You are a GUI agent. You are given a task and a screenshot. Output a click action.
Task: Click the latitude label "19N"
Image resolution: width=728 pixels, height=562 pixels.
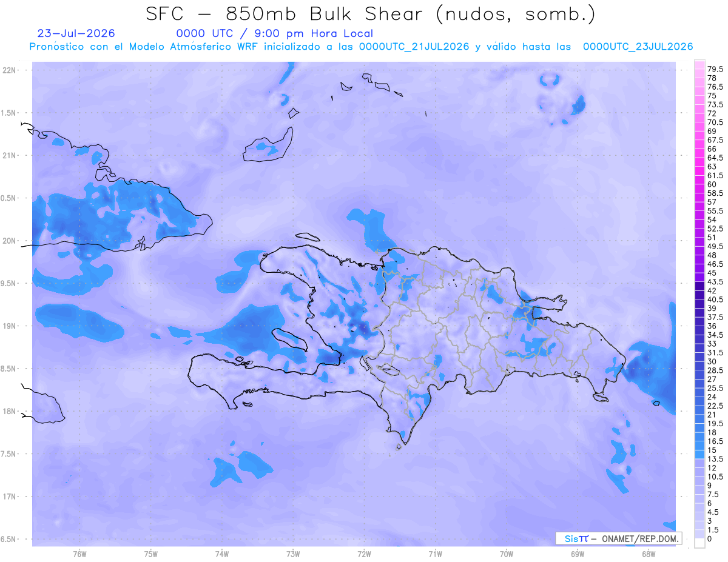pyautogui.click(x=10, y=326)
